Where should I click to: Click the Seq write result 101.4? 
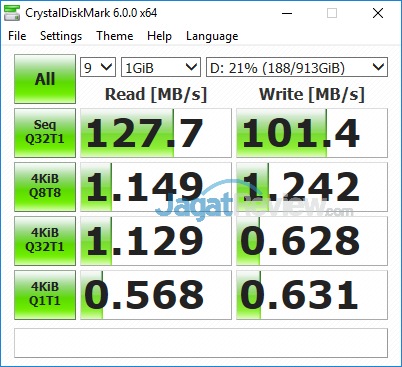pos(312,133)
